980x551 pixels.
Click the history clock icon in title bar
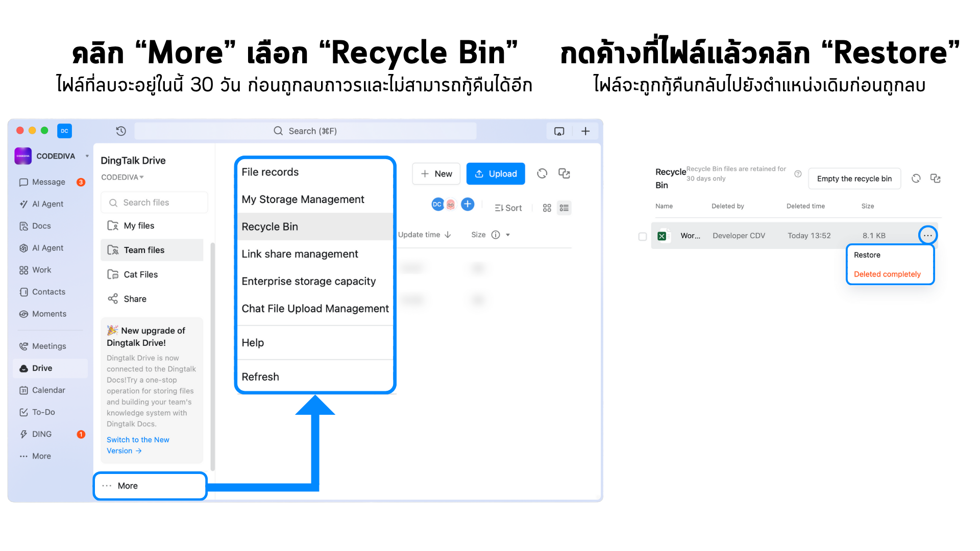click(121, 131)
